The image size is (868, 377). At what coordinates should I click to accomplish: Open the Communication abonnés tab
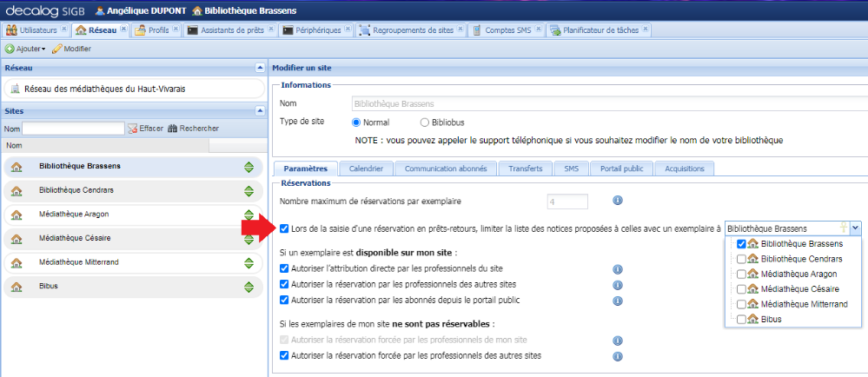446,169
